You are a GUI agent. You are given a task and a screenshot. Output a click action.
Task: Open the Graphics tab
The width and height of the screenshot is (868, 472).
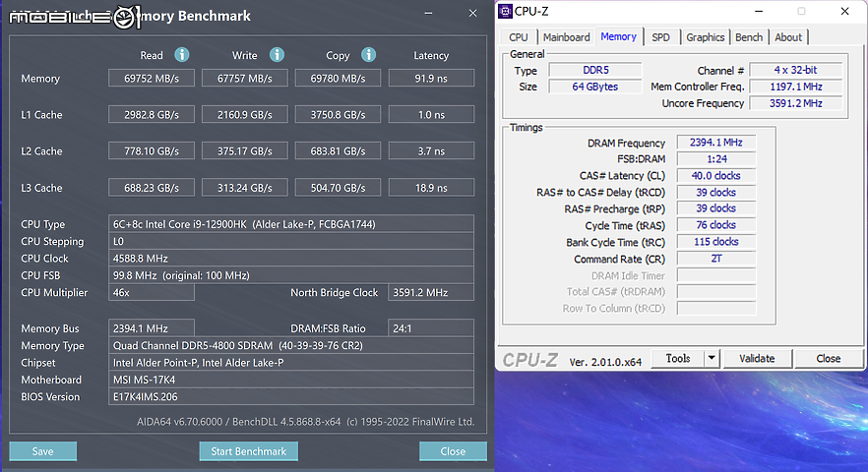tap(706, 37)
